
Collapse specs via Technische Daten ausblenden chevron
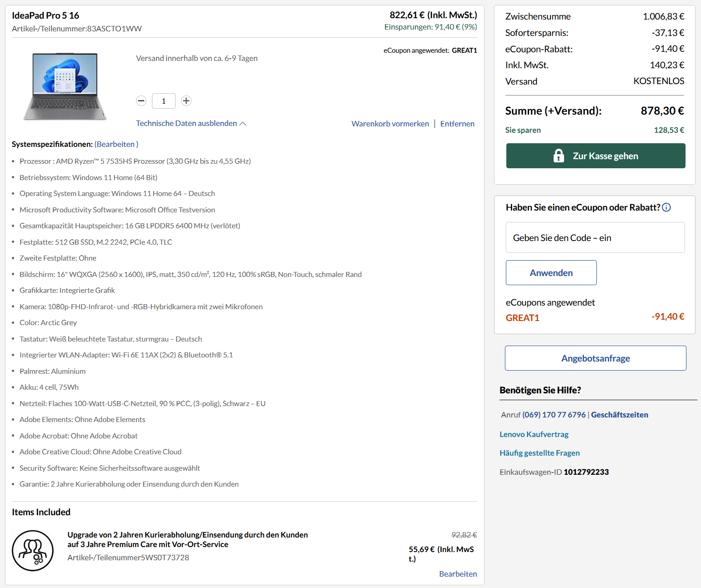coord(243,123)
